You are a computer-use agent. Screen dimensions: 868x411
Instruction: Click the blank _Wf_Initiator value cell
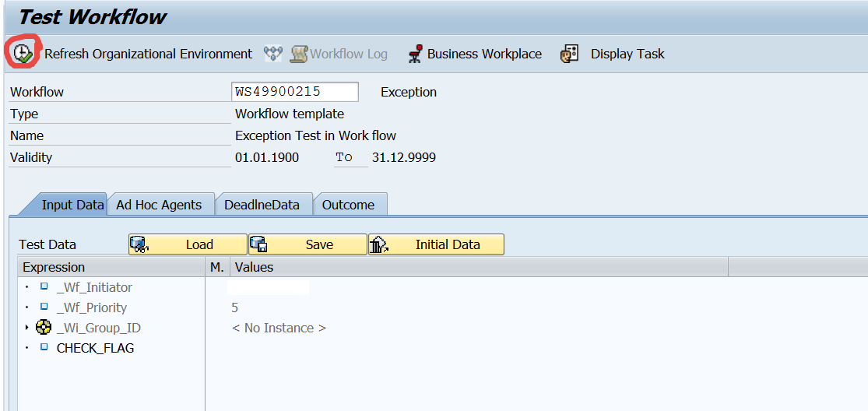pos(269,288)
